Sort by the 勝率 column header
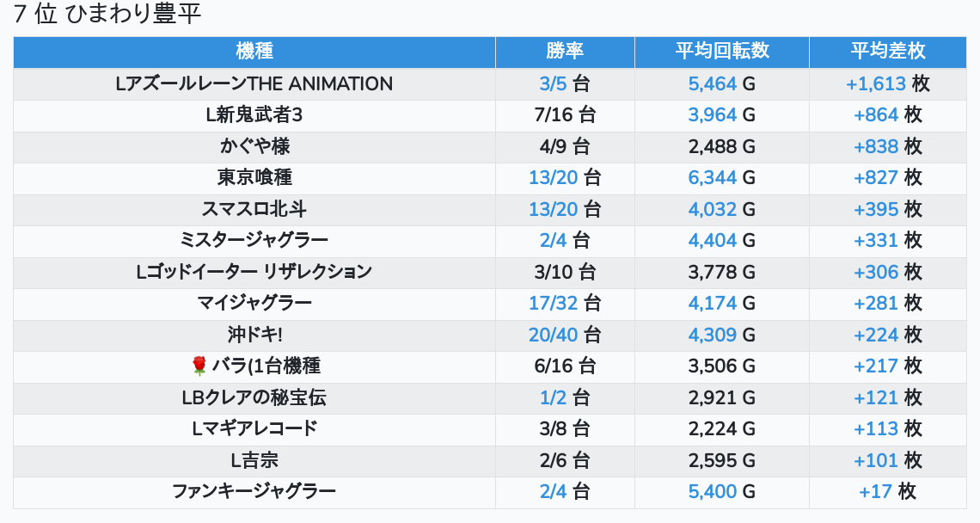 [x=565, y=51]
